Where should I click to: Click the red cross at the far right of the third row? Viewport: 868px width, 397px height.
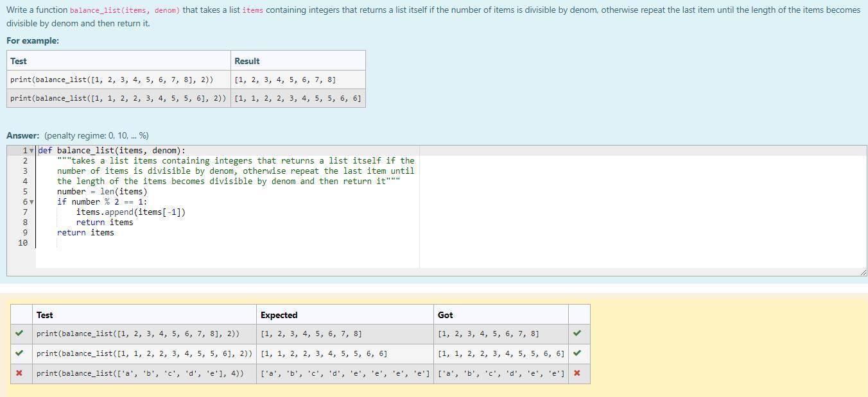tap(577, 373)
